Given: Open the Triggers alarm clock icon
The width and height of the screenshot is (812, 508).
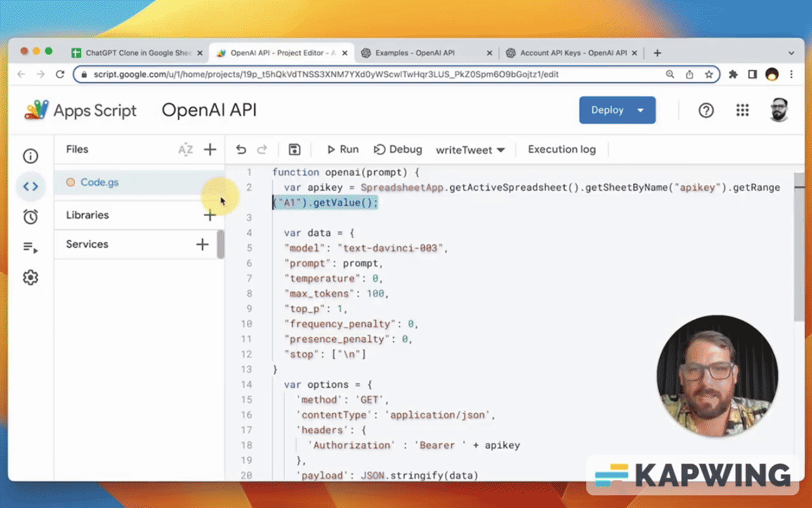Looking at the screenshot, I should coord(30,217).
